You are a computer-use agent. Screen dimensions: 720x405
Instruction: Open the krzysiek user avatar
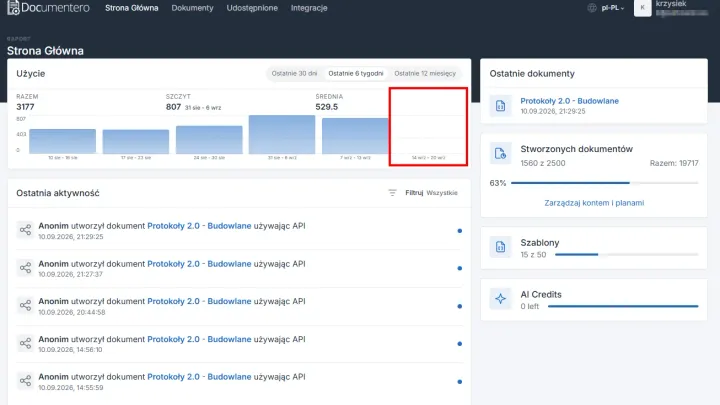pyautogui.click(x=642, y=8)
